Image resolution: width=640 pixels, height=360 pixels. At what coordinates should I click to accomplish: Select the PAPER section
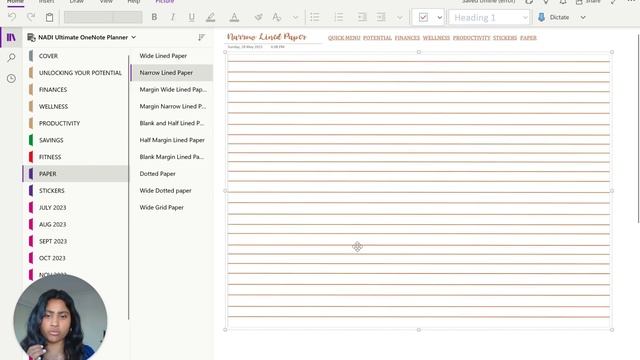[x=76, y=174]
